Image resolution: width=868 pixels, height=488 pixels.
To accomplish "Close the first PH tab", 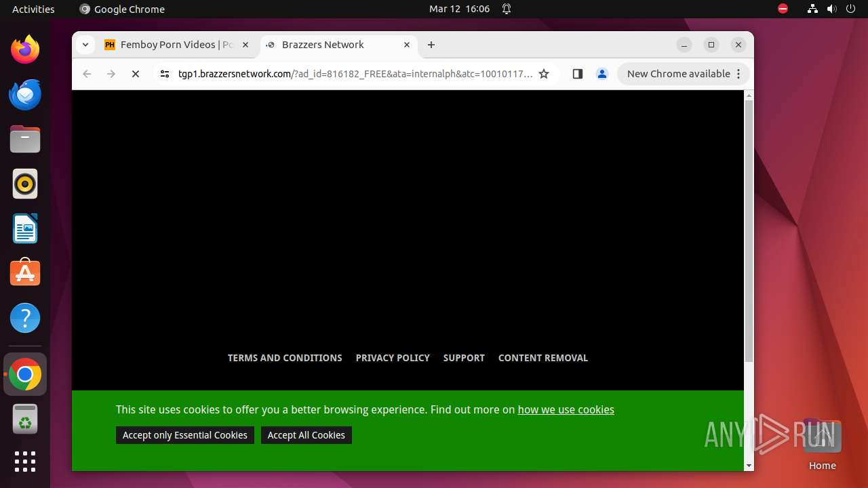I will click(x=245, y=45).
